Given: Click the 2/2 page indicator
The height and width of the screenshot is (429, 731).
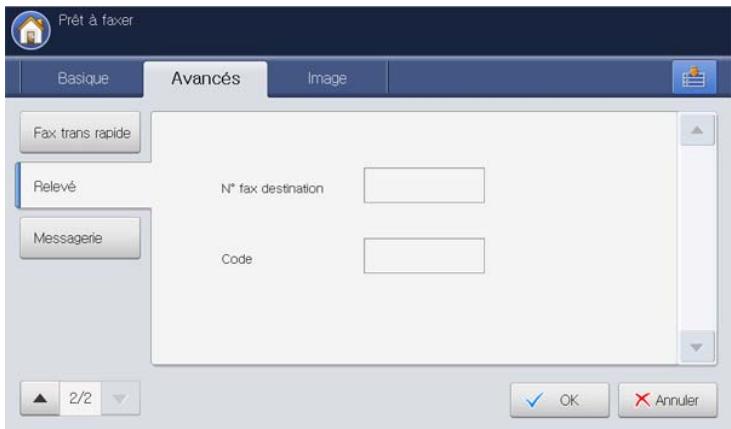Looking at the screenshot, I should (80, 398).
